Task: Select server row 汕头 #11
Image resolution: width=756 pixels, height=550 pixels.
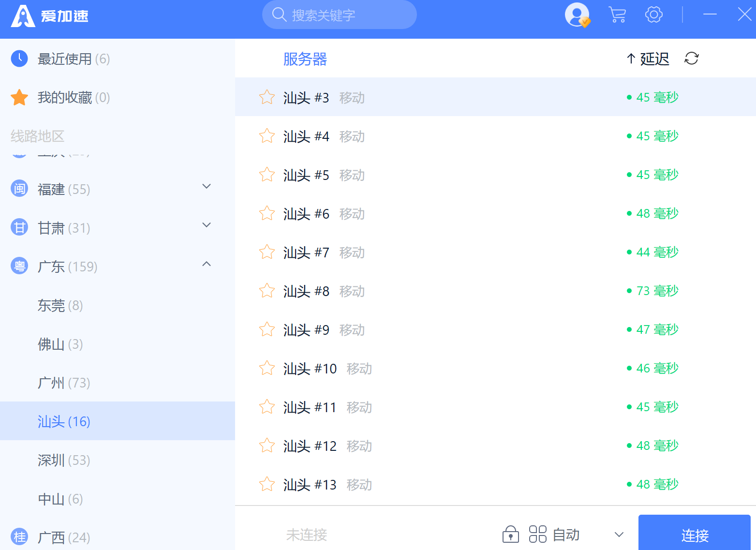Action: (x=495, y=407)
